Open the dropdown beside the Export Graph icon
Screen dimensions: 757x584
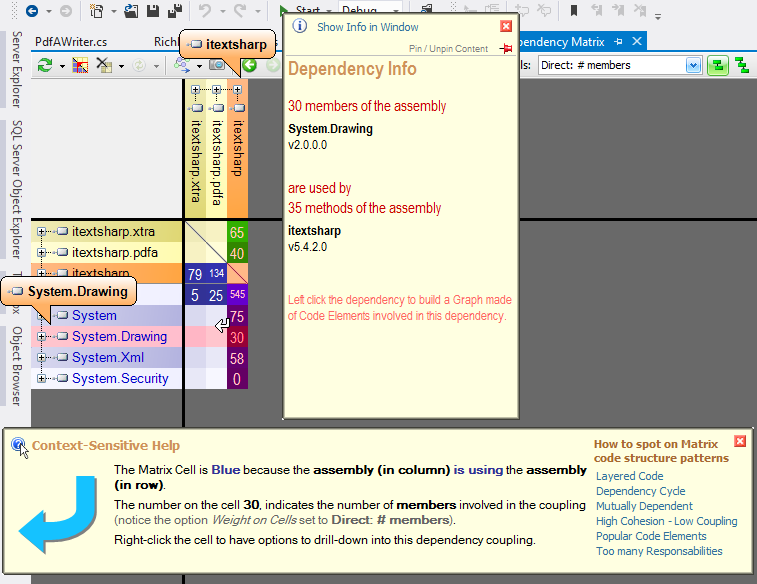199,66
